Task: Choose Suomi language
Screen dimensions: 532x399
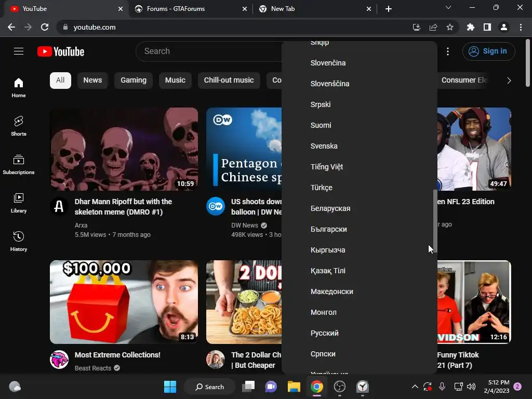Action: (x=360, y=125)
